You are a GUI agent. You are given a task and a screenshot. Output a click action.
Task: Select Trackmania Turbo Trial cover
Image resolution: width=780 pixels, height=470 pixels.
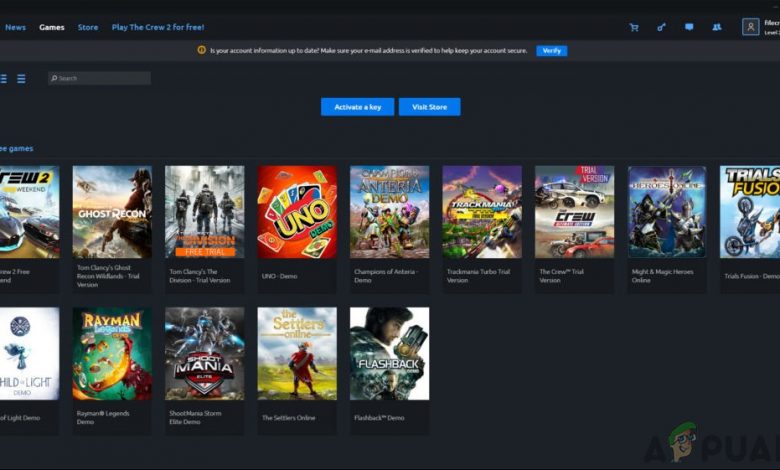(x=482, y=212)
